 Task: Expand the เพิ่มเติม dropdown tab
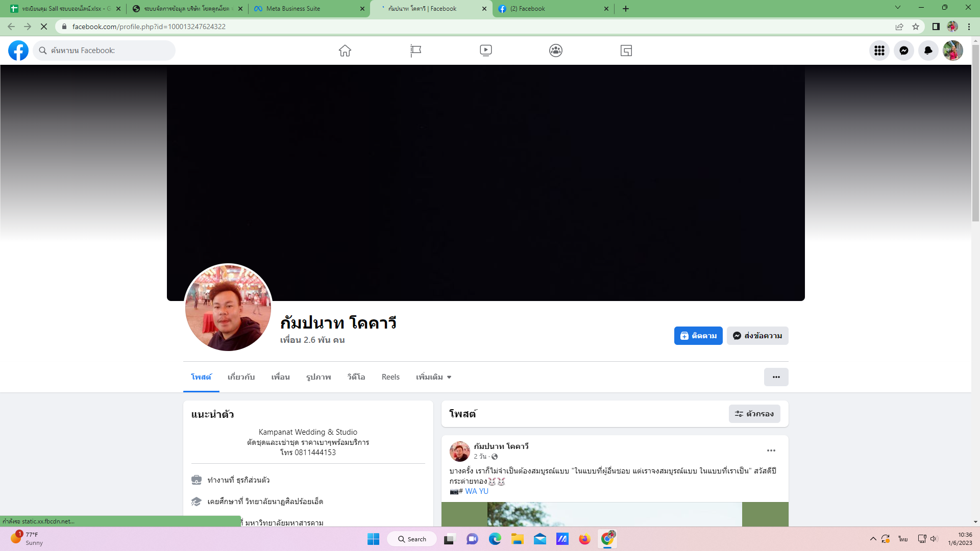433,377
